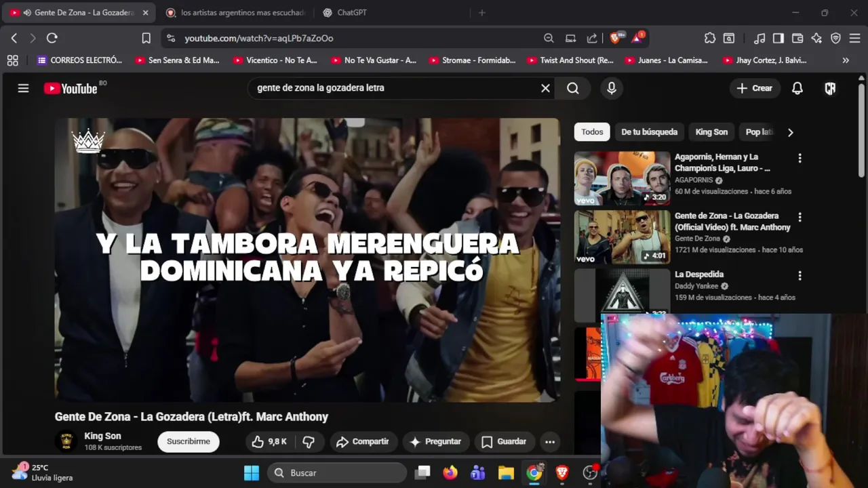Screen dimensions: 868x488
Task: Open the Brave Wallet icon
Action: point(797,39)
